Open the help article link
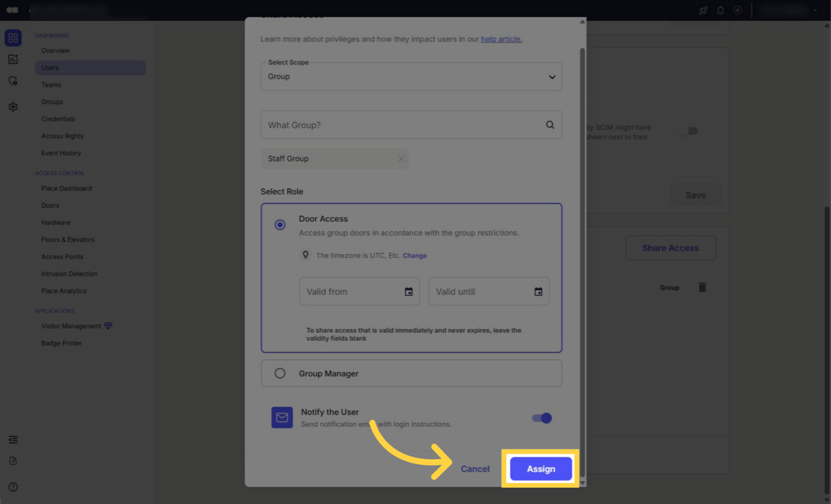 tap(501, 39)
